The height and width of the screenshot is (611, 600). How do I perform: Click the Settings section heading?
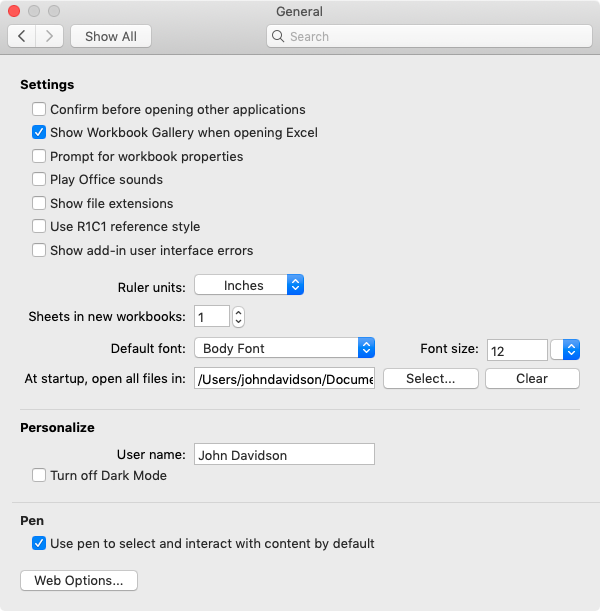(x=47, y=85)
